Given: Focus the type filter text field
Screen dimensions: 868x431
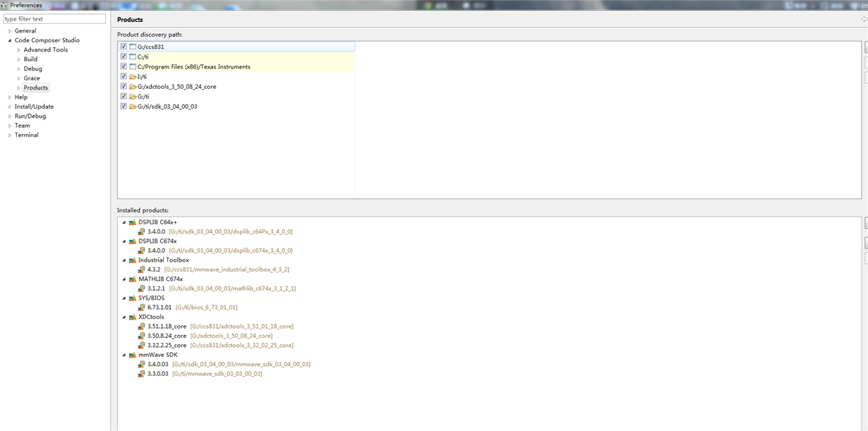Looking at the screenshot, I should pyautogui.click(x=54, y=19).
